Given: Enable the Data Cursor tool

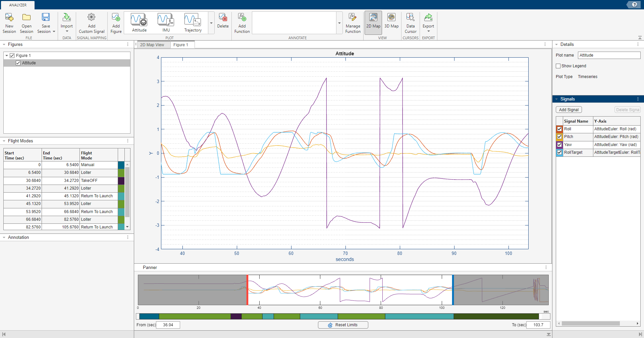Looking at the screenshot, I should [x=410, y=22].
